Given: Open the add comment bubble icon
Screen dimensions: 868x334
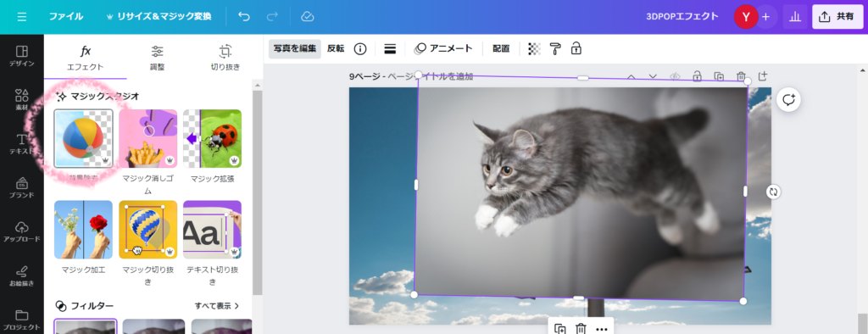Looking at the screenshot, I should 788,100.
